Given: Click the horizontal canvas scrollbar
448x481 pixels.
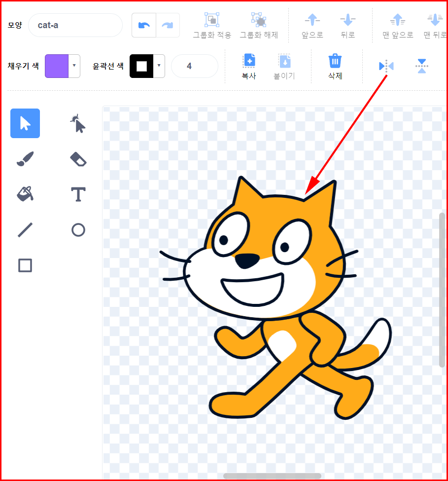Looking at the screenshot, I should [272, 476].
